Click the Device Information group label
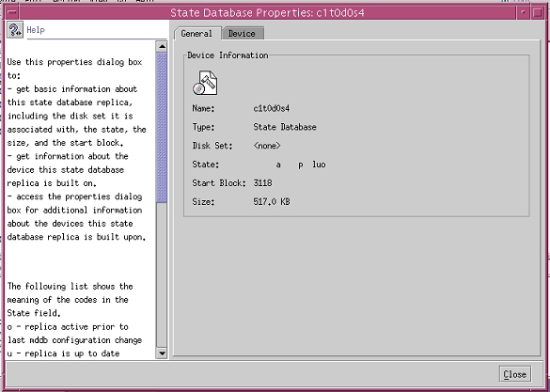 coord(228,55)
